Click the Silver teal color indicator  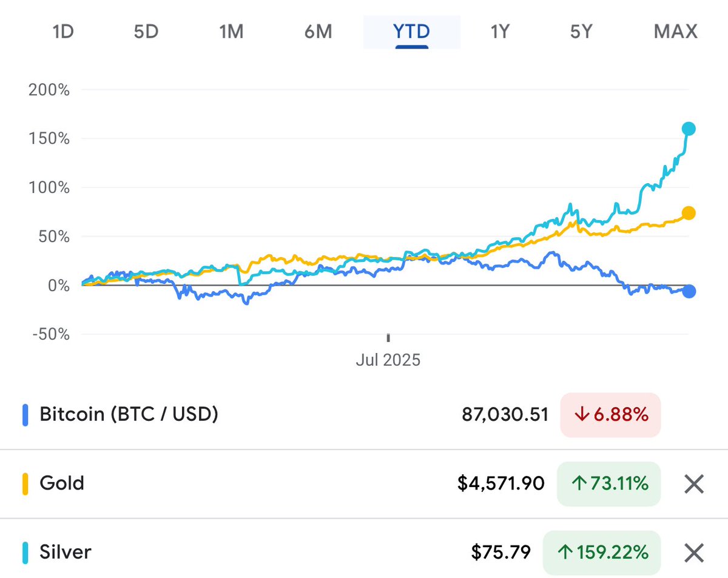tap(25, 553)
